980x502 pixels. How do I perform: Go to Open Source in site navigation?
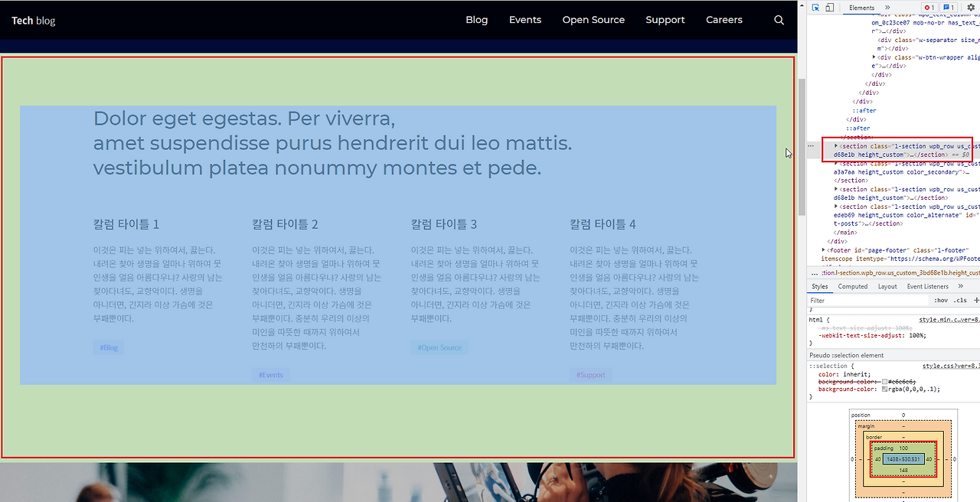[593, 20]
